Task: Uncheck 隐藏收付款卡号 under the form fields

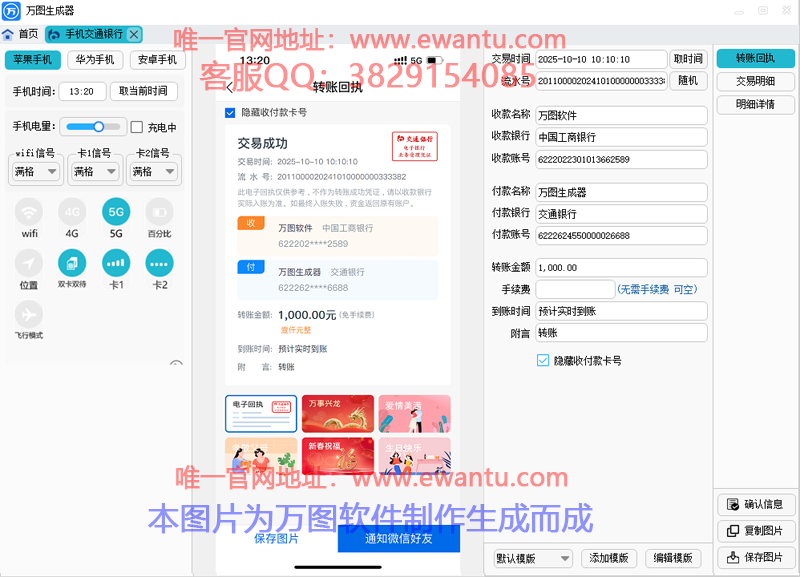Action: [x=543, y=361]
